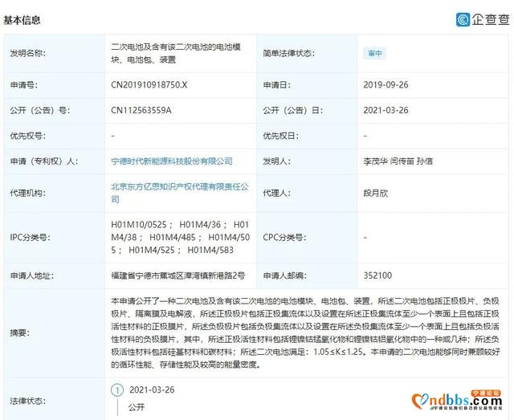Click the step 1 timeline marker
The width and height of the screenshot is (514, 420).
pyautogui.click(x=117, y=389)
